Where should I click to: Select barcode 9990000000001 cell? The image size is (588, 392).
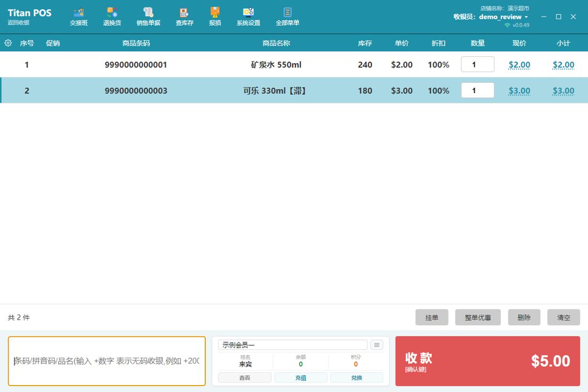pos(136,65)
